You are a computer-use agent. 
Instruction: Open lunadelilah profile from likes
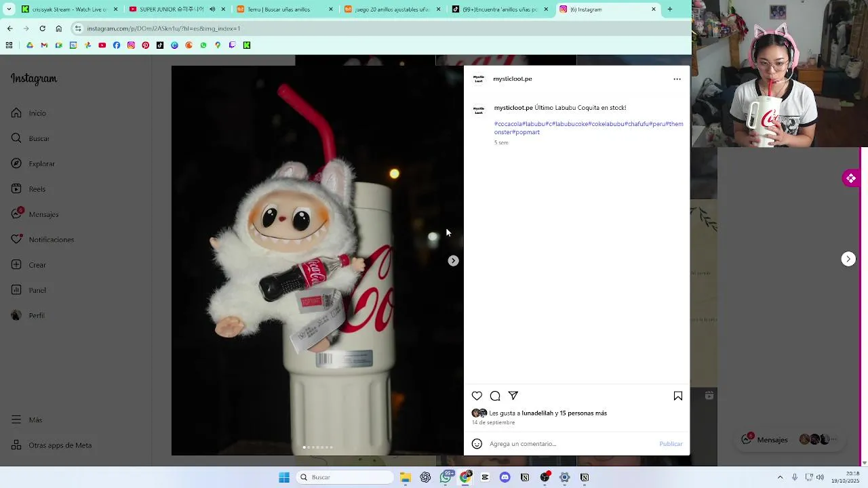[537, 413]
